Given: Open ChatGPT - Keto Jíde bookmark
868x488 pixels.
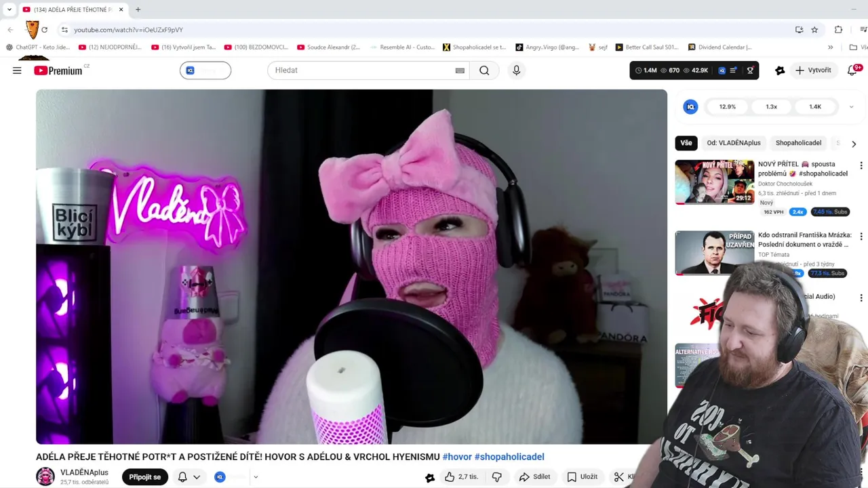Looking at the screenshot, I should pos(38,47).
